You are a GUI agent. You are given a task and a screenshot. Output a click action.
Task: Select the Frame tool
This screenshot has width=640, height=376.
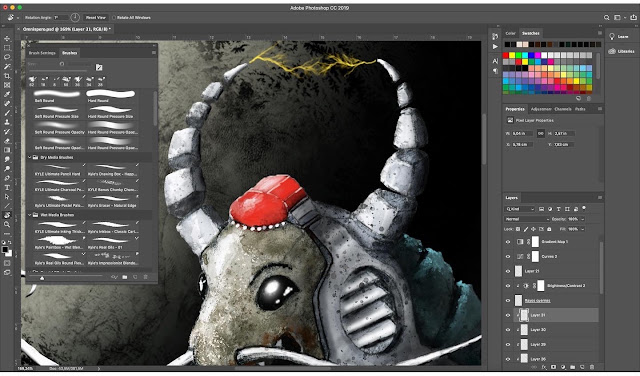coord(7,85)
